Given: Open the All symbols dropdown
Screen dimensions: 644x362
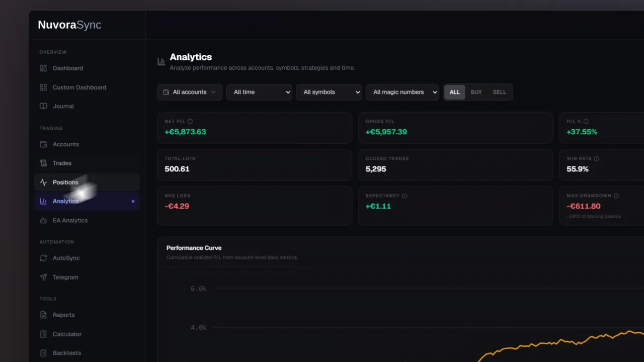Looking at the screenshot, I should (x=329, y=92).
